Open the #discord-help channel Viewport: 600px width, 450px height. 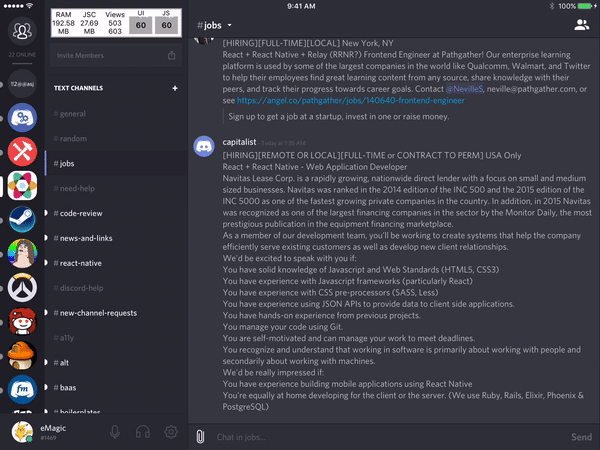pos(116,288)
